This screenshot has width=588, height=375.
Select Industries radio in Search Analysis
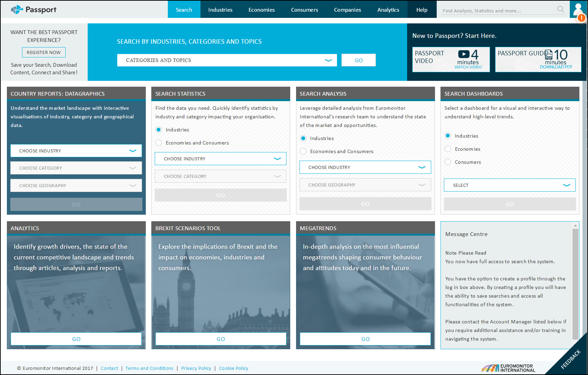point(303,138)
